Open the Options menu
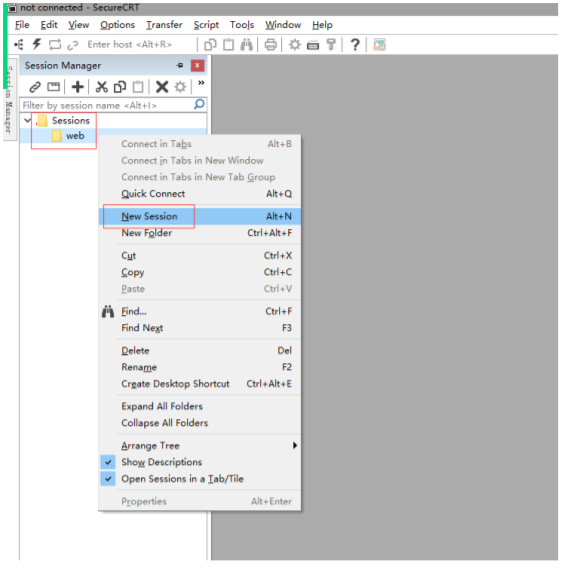Viewport: 564px width, 568px height. [x=117, y=25]
